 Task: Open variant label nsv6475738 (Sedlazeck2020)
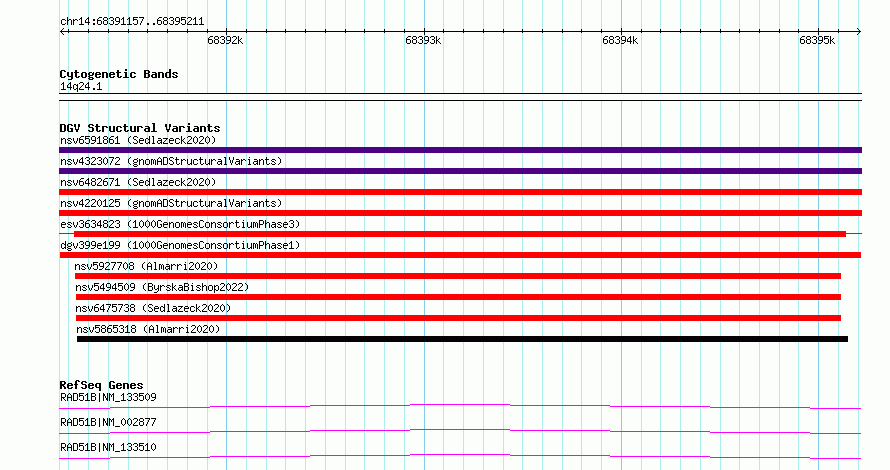[x=153, y=308]
